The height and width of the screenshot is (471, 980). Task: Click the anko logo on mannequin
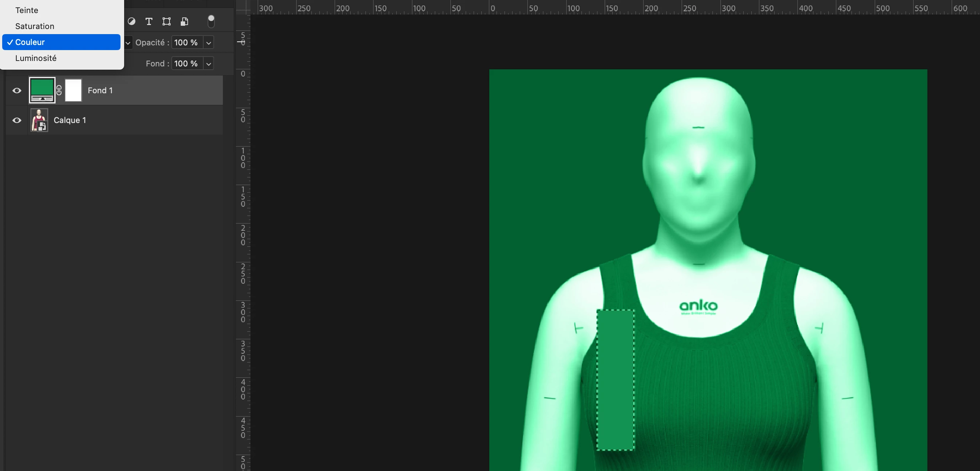pyautogui.click(x=698, y=306)
